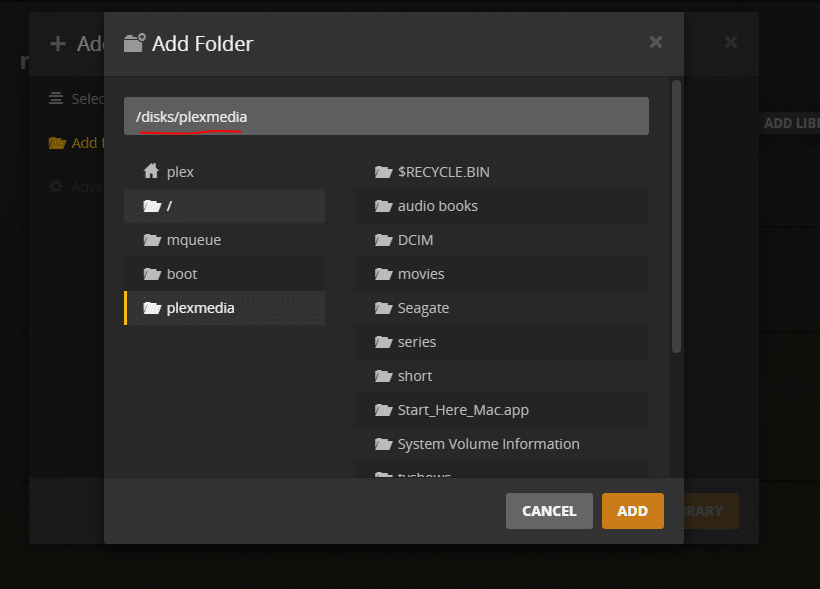Open the DCIM folder
Screen dimensions: 820x589
tap(502, 240)
